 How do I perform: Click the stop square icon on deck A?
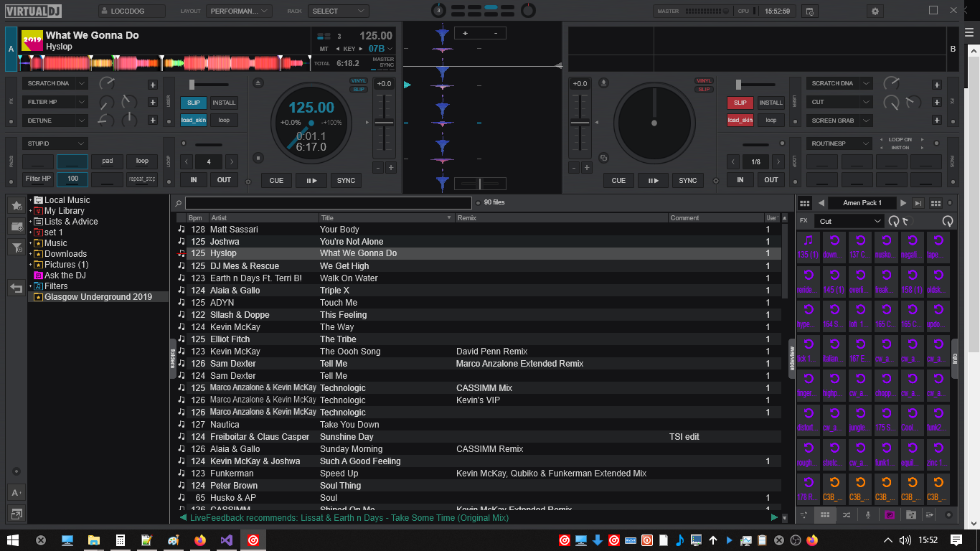(x=260, y=158)
